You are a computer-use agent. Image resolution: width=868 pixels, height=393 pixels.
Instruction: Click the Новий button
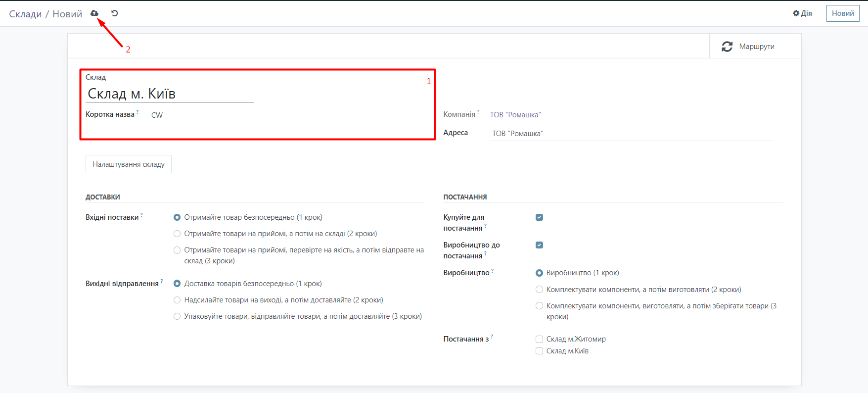pos(842,13)
